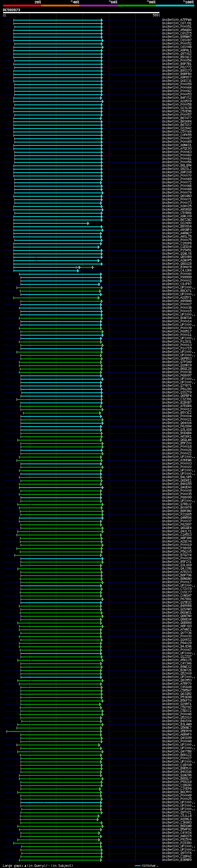Open hit UniRef100_P00051

[x=177, y=26]
